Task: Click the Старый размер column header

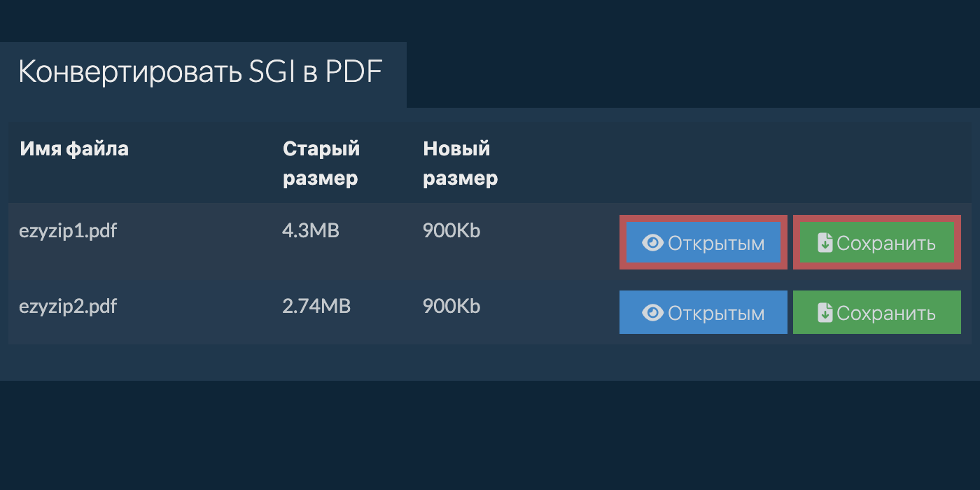Action: click(x=321, y=163)
